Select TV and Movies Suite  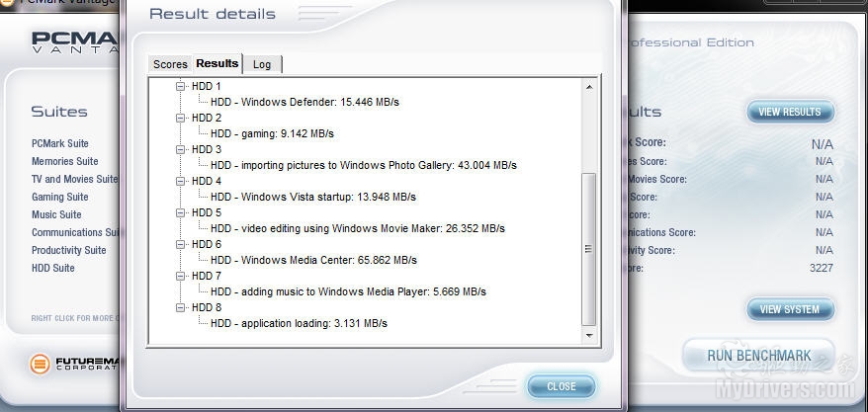[75, 179]
